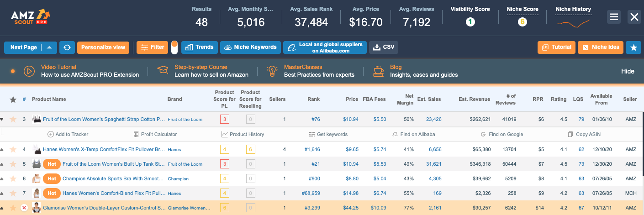The height and width of the screenshot is (215, 644).
Task: Click the Blog coffee cup icon
Action: tap(378, 71)
